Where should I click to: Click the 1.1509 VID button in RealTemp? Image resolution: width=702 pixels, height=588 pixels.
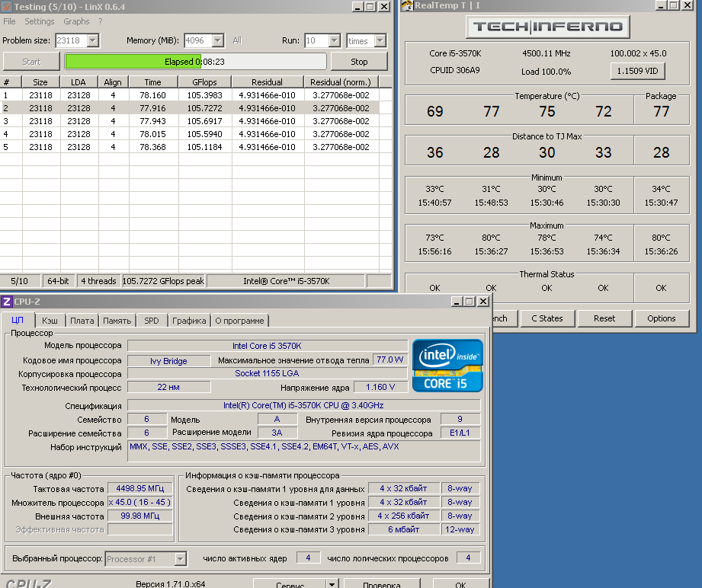point(637,71)
